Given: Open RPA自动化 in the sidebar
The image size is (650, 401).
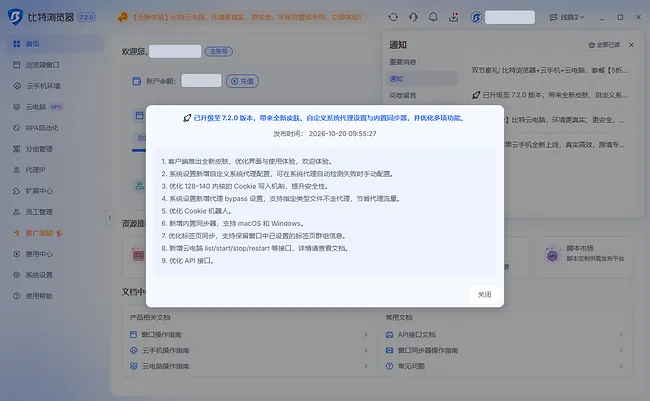Looking at the screenshot, I should [55, 128].
